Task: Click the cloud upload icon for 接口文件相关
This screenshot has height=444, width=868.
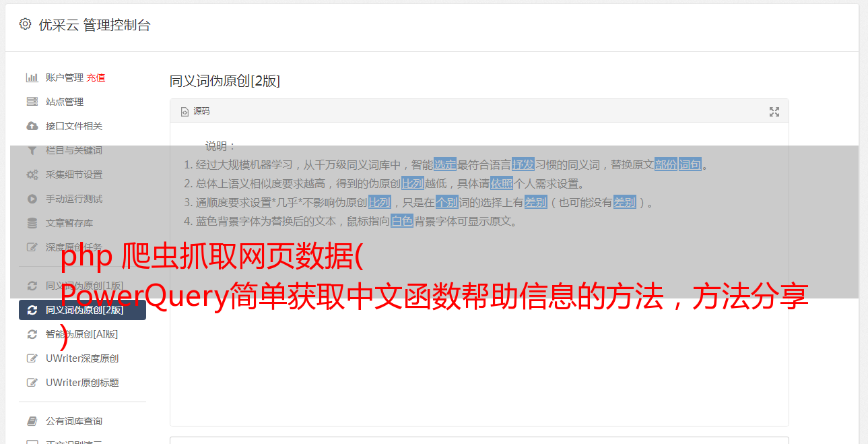Action: click(x=32, y=126)
